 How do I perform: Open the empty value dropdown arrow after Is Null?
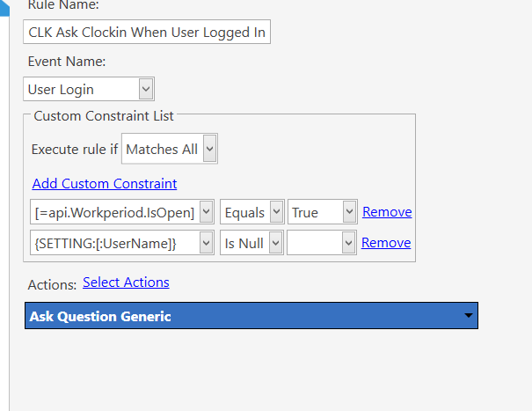click(x=348, y=243)
